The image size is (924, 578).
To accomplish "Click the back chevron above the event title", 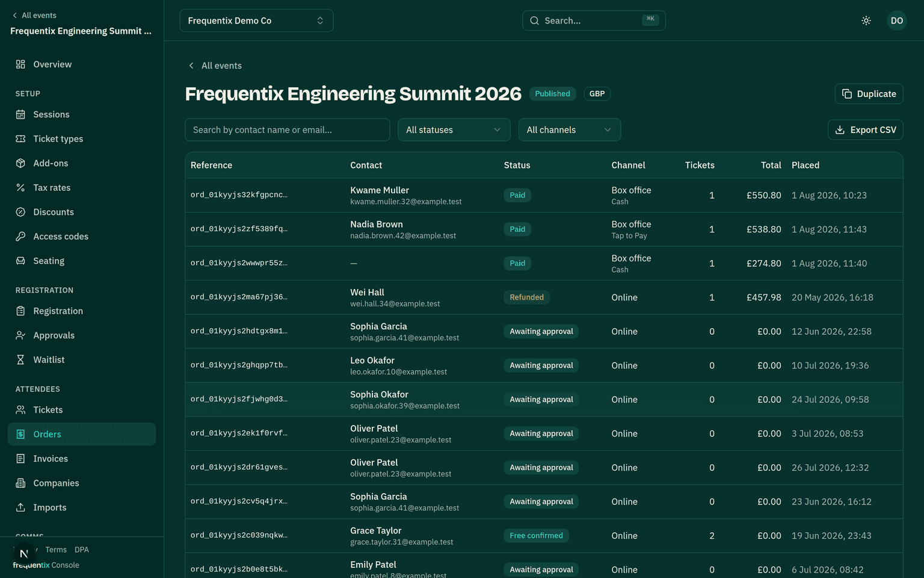I will [191, 66].
